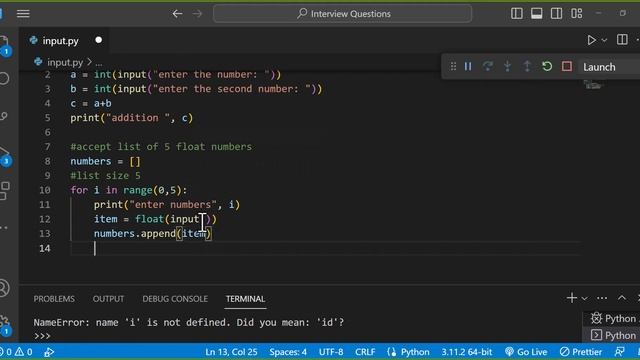This screenshot has width=640, height=360.
Task: Open terminal panel more actions menu
Action: tap(602, 298)
